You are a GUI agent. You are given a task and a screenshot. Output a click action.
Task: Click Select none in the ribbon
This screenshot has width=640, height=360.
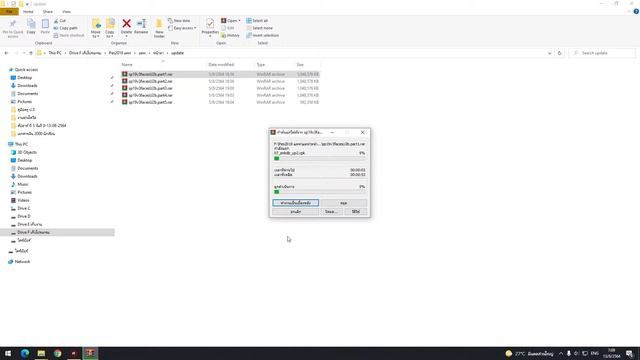coord(259,28)
